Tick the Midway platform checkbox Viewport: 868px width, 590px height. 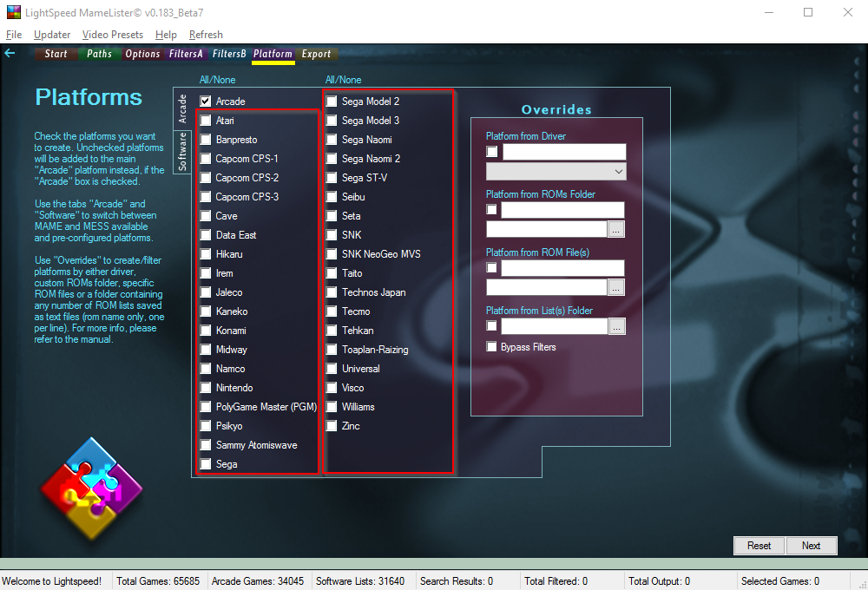pos(206,350)
